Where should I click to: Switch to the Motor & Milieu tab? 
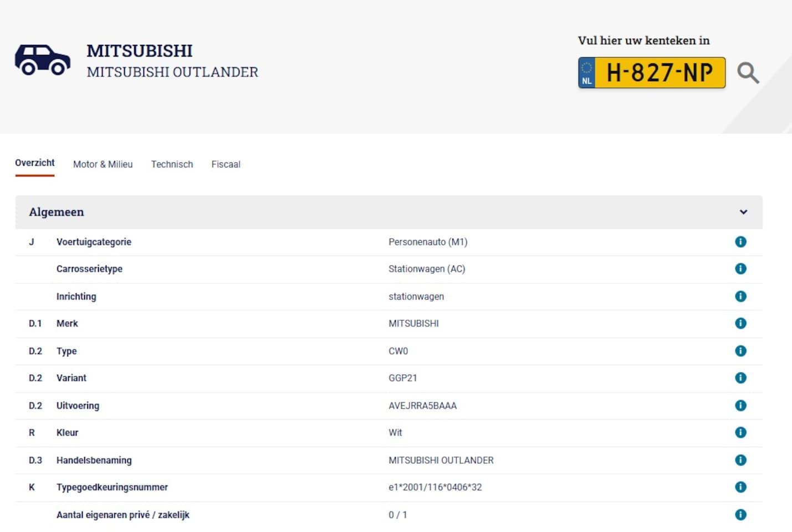103,165
